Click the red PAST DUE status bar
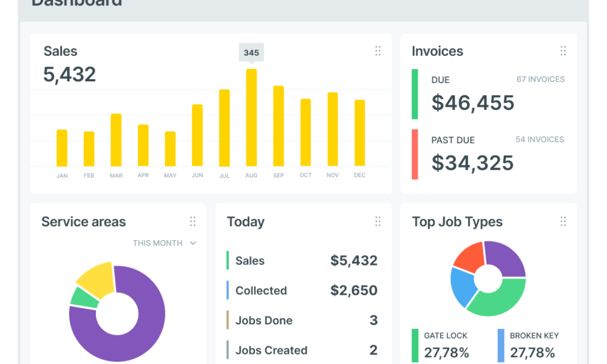Viewport: 607px width, 364px height. pyautogui.click(x=415, y=154)
